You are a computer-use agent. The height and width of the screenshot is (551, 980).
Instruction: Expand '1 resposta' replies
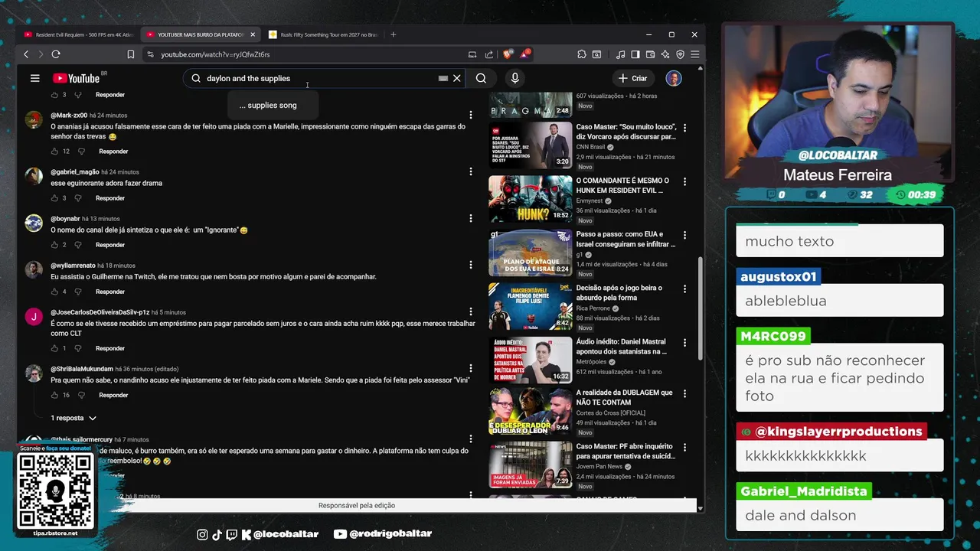(73, 418)
